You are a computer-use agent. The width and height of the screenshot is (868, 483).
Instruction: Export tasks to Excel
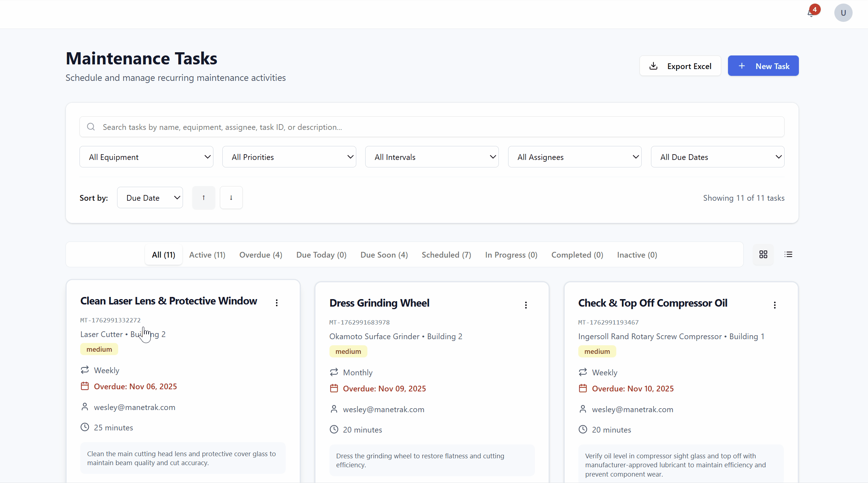click(680, 66)
